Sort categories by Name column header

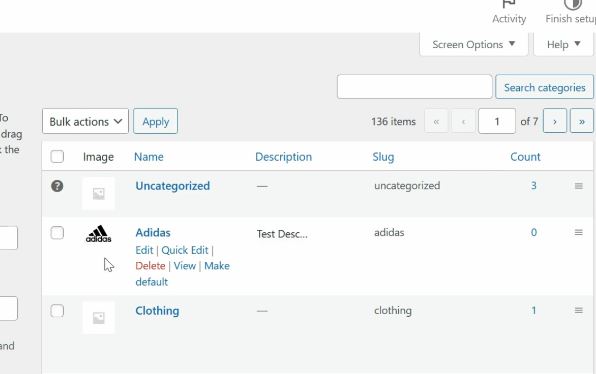pos(149,157)
